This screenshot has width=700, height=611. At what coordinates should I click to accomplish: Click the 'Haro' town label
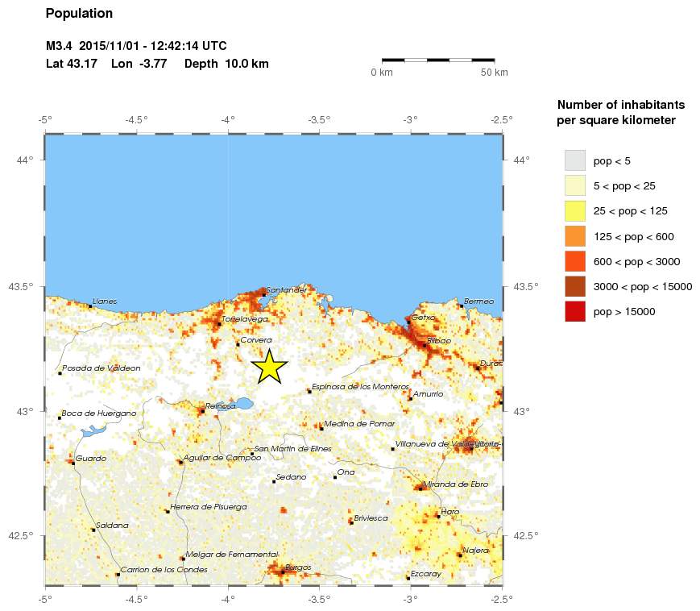[450, 511]
